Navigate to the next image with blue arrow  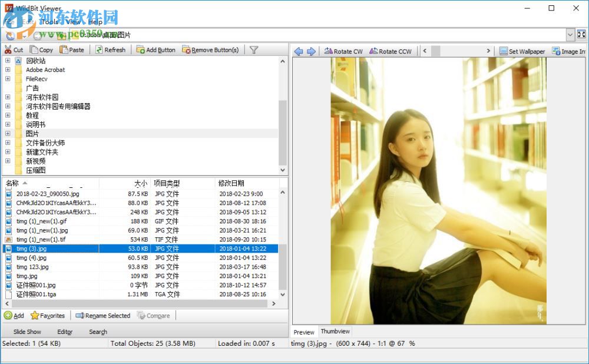point(312,51)
